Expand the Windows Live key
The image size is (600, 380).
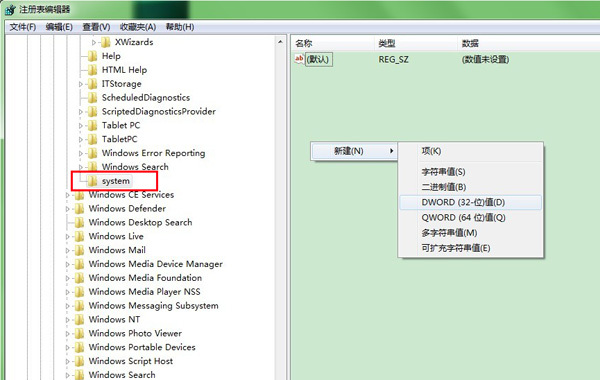(67, 237)
